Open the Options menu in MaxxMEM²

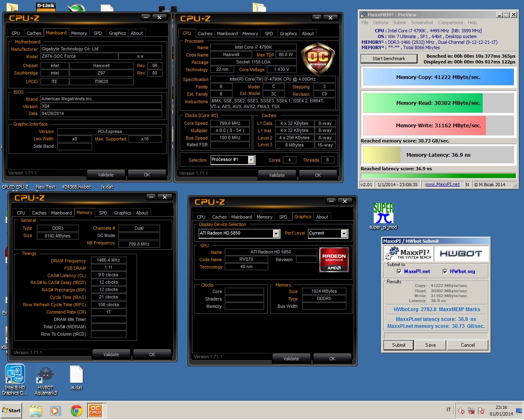(x=380, y=23)
